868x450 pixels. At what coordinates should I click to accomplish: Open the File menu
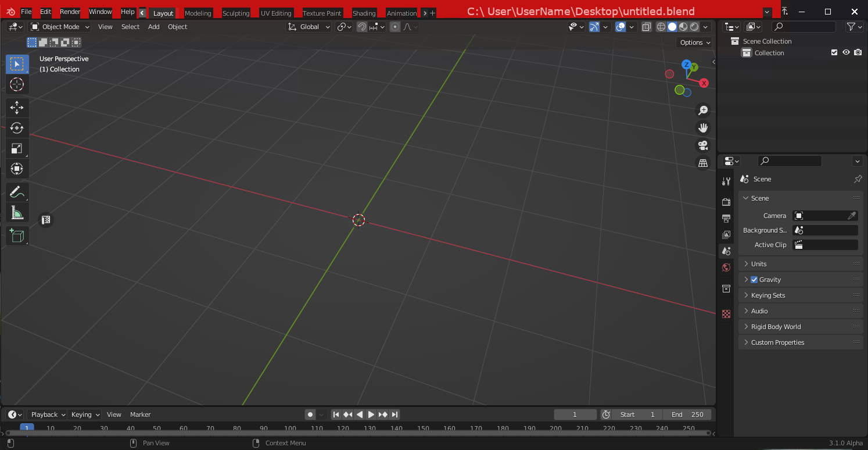pyautogui.click(x=26, y=12)
